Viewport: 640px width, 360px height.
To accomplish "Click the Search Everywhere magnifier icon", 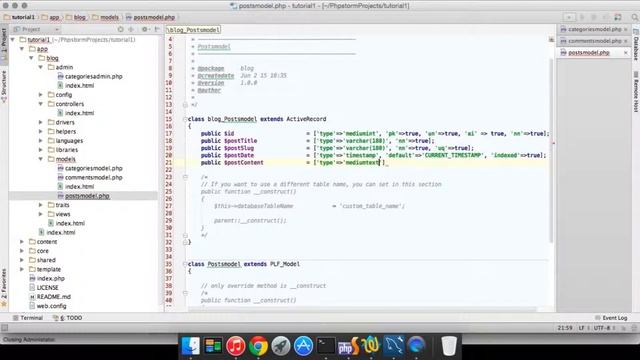I will pyautogui.click(x=635, y=17).
